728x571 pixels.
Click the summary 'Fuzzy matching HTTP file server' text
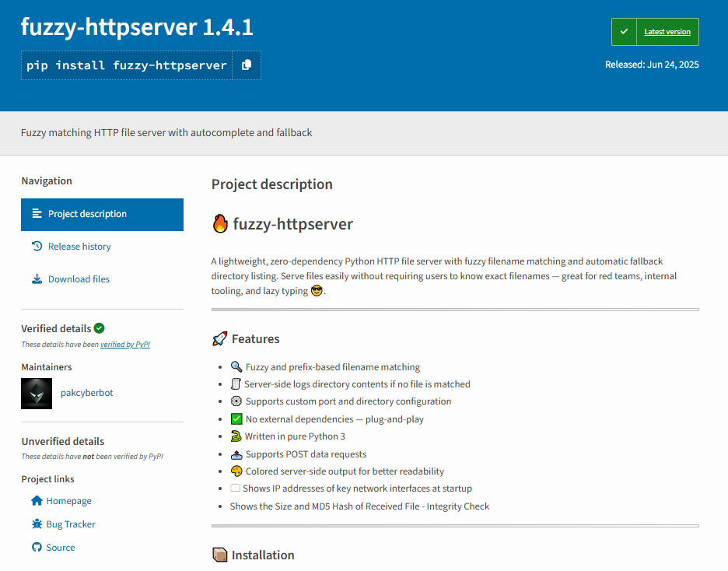[x=166, y=133]
